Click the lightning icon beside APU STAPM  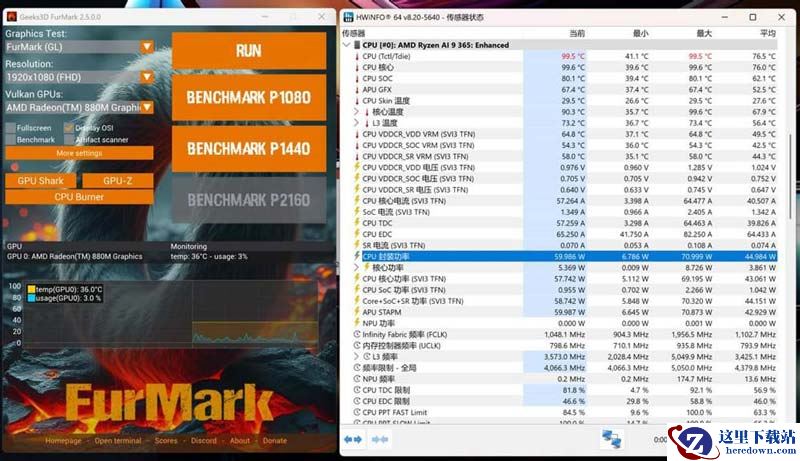click(357, 312)
